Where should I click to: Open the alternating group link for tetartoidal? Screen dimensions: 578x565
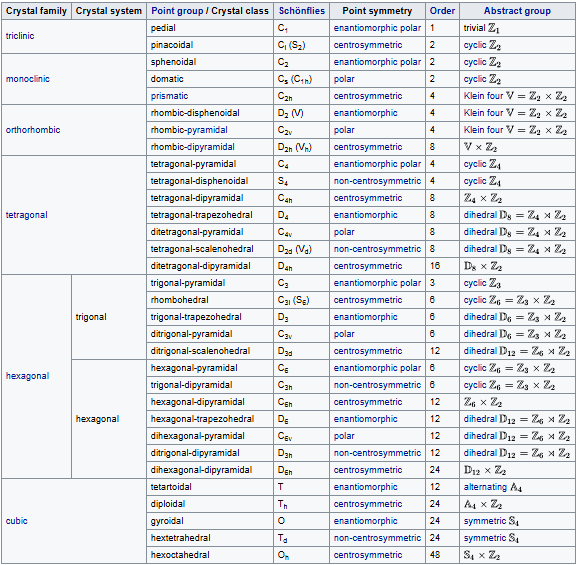(x=485, y=487)
